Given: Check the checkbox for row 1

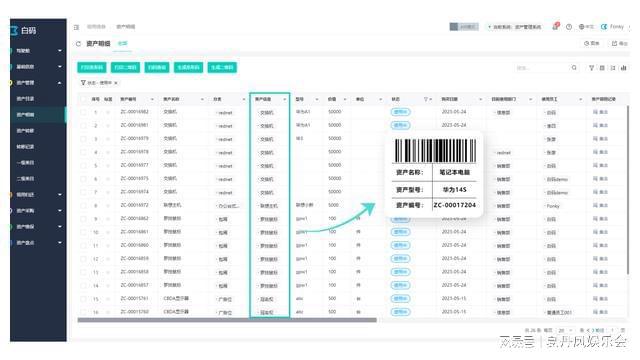Looking at the screenshot, I should pyautogui.click(x=84, y=112).
